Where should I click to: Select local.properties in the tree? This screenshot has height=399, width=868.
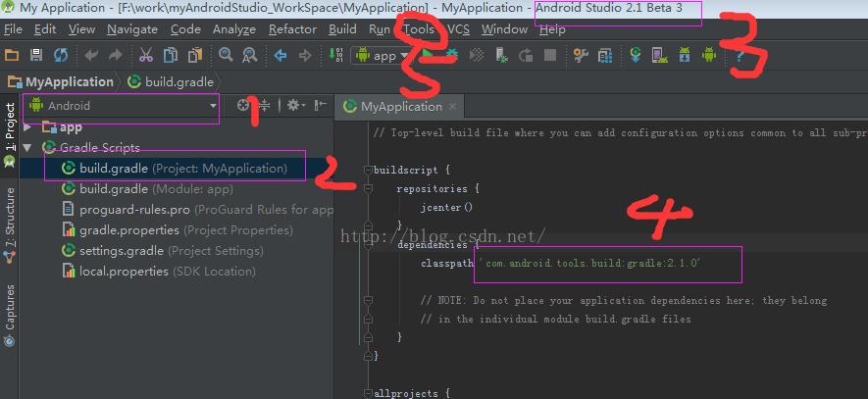coord(159,272)
